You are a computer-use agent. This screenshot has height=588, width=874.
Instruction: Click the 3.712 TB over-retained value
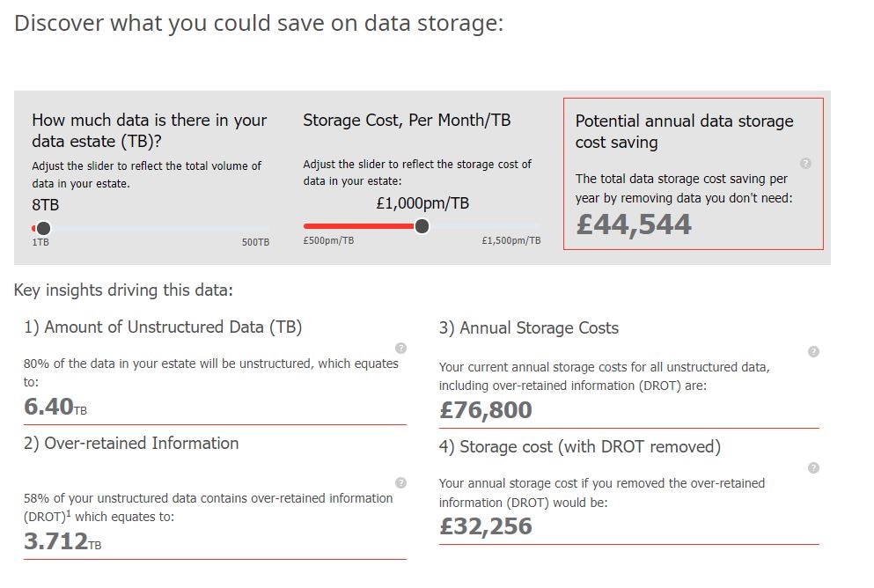point(62,541)
